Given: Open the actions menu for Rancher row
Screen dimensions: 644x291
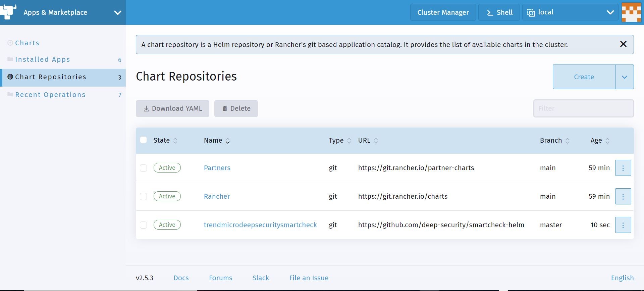Looking at the screenshot, I should tap(623, 196).
